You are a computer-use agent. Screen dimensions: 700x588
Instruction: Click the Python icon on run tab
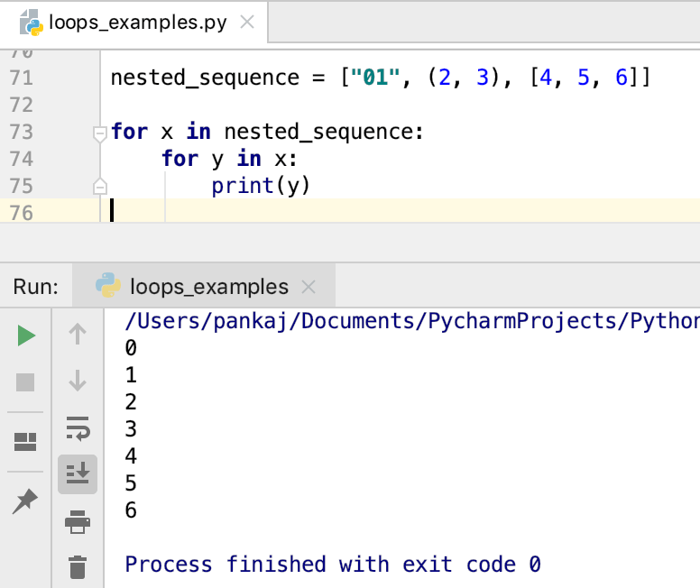[x=108, y=285]
